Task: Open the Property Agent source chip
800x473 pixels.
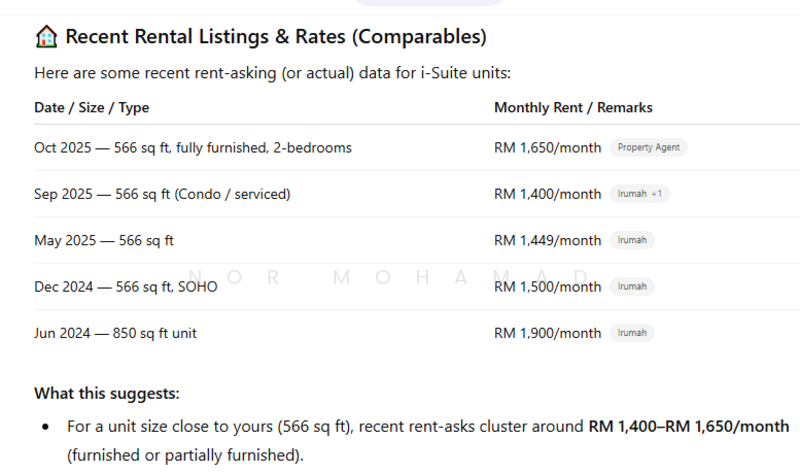Action: point(648,148)
